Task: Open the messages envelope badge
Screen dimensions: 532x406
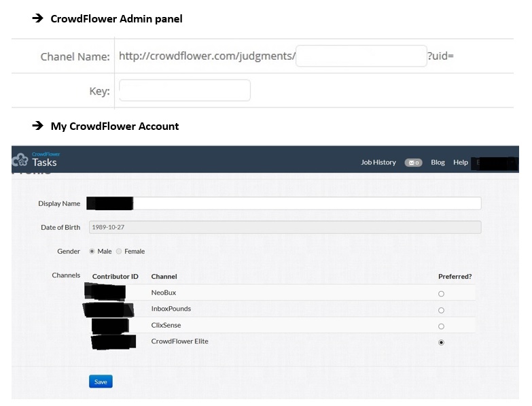Action: (x=413, y=163)
